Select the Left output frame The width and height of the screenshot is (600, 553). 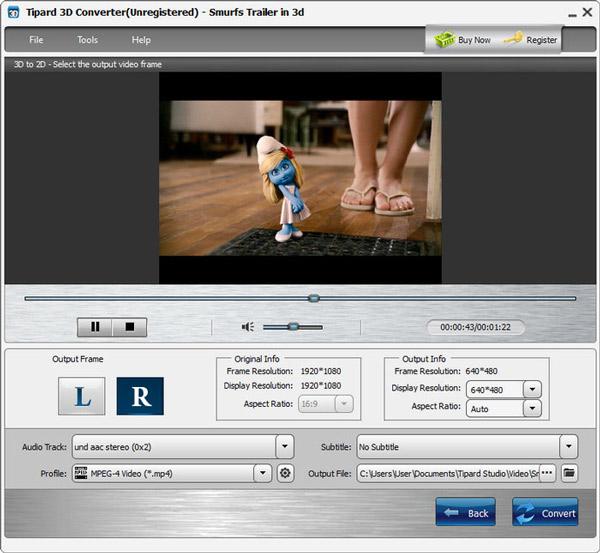click(82, 396)
